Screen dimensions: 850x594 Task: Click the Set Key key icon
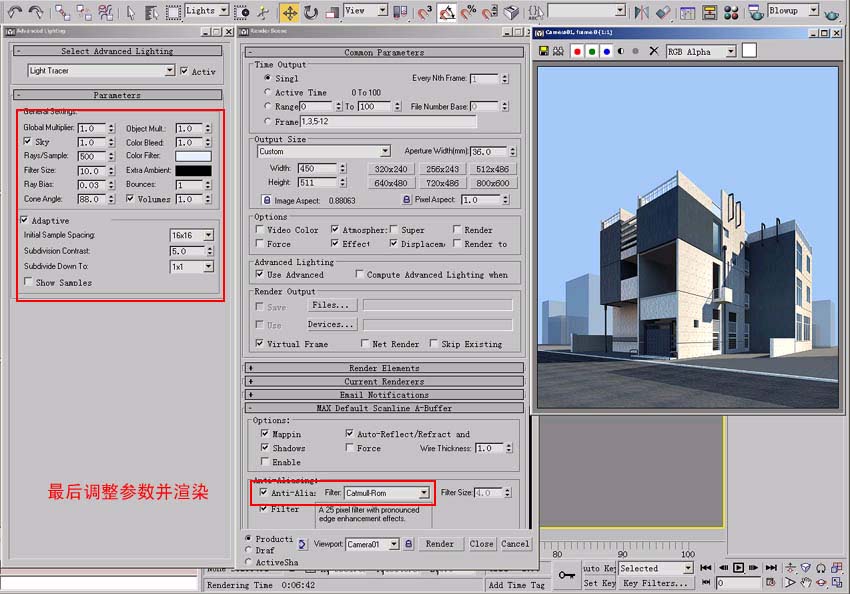click(567, 575)
